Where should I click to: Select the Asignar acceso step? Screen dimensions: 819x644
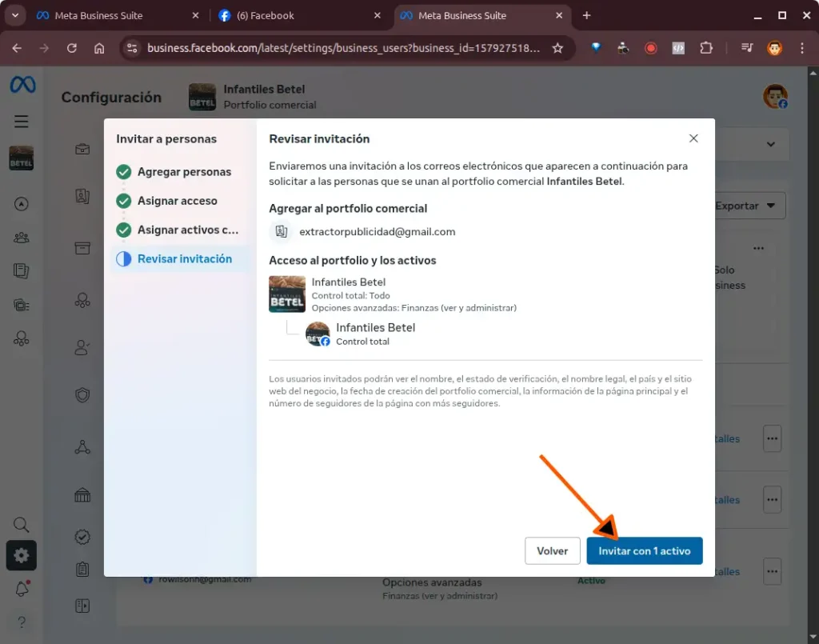click(177, 201)
